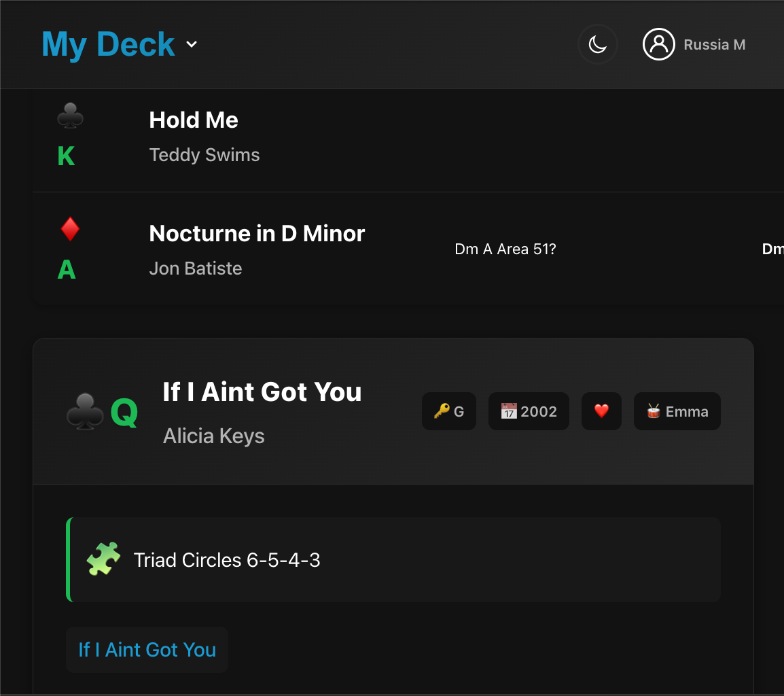
Task: Toggle the red heart favorite tag
Action: point(601,411)
